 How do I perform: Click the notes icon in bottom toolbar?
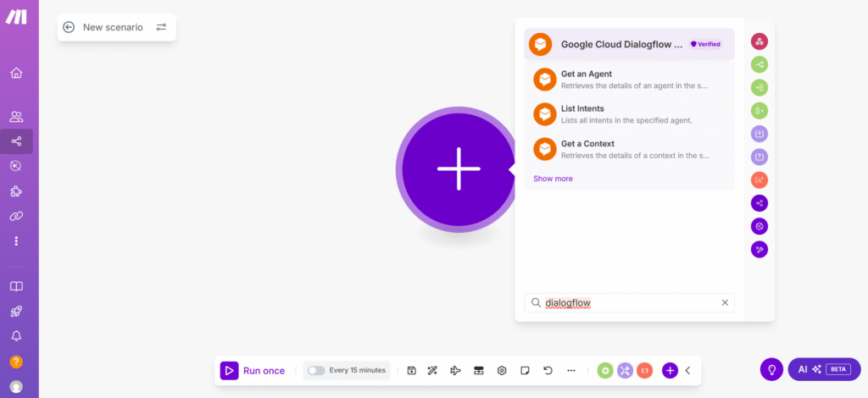525,370
